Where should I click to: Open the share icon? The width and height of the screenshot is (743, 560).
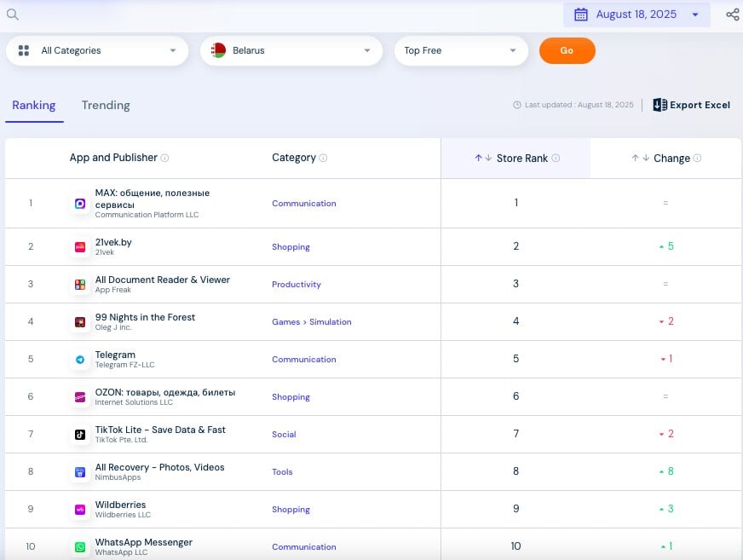[733, 14]
